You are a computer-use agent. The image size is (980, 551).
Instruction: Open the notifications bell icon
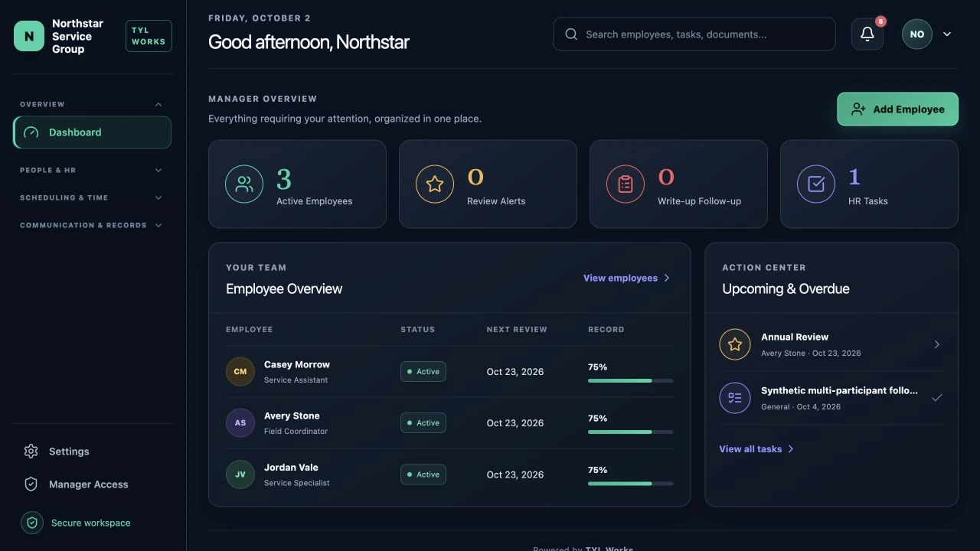pyautogui.click(x=867, y=34)
